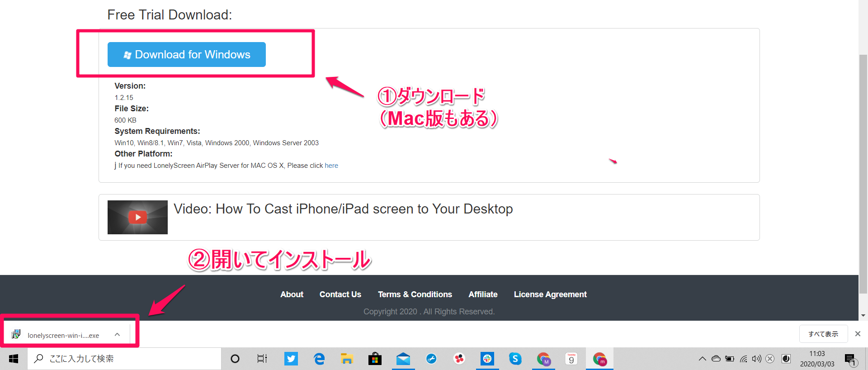This screenshot has height=370, width=868.
Task: Open the About footer link
Action: 292,294
